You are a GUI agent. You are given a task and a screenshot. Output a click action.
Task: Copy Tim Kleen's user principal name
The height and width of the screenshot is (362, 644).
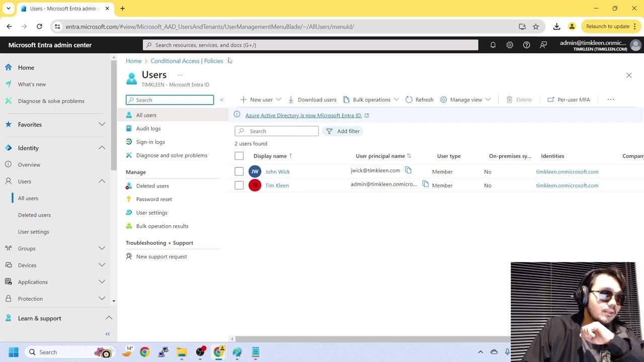425,184
